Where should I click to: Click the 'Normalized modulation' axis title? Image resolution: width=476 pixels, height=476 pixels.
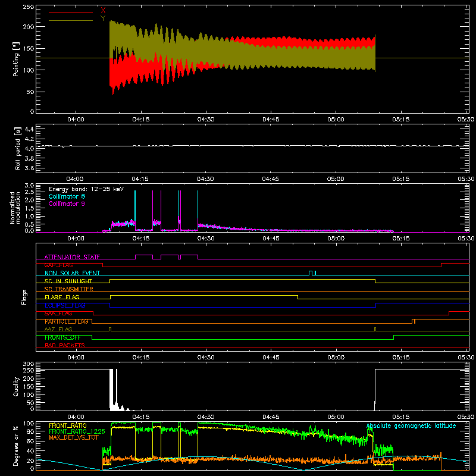point(15,208)
